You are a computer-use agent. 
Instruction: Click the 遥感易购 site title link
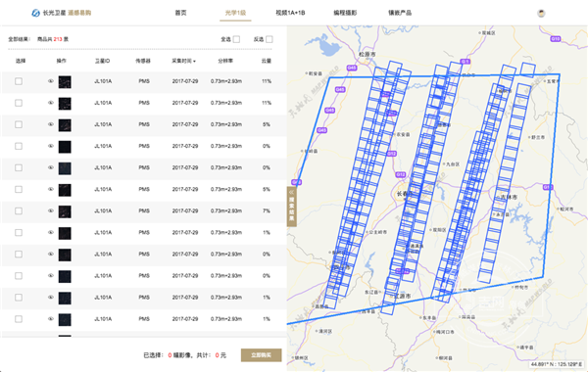(x=79, y=13)
